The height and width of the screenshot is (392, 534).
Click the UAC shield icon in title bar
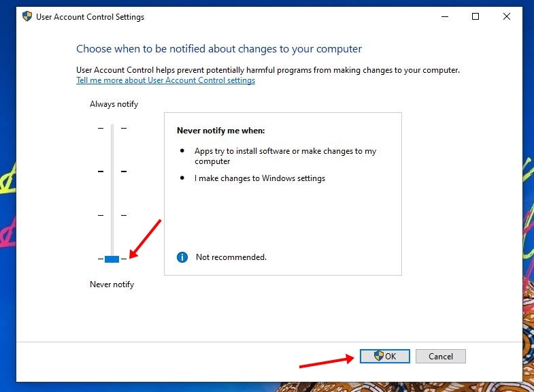click(x=27, y=16)
